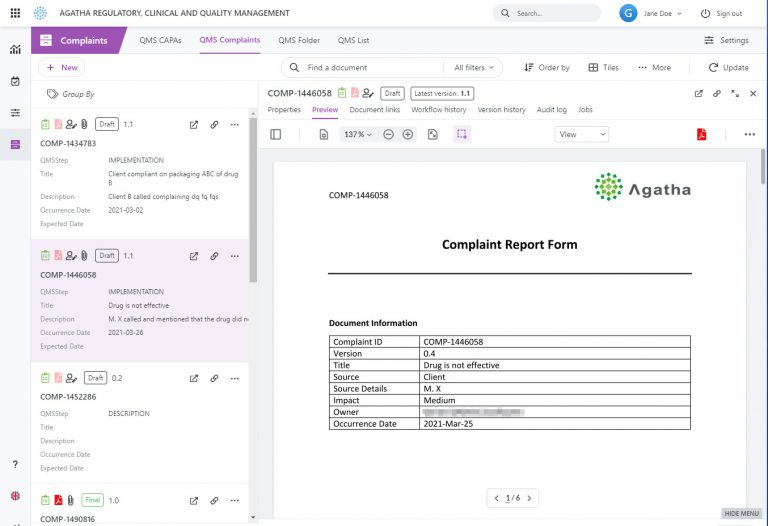Open the tasks calendar-check icon in sidebar
This screenshot has width=768, height=526.
point(15,81)
